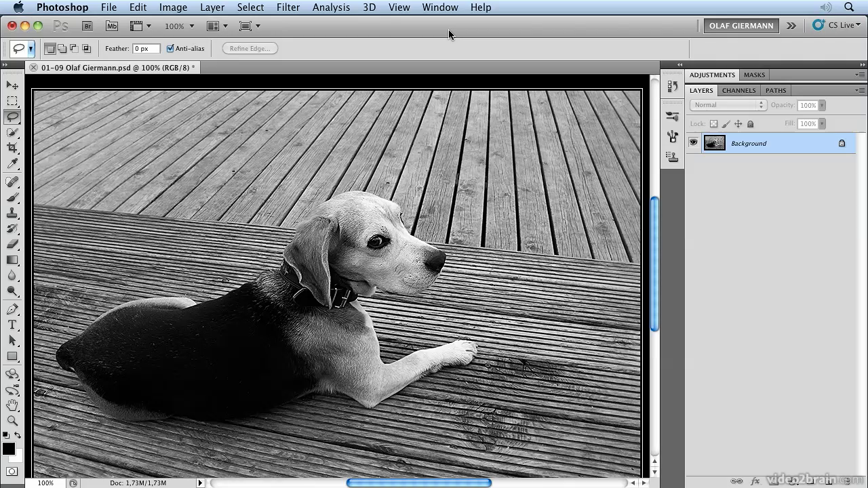
Task: Click the OLAF GIERMANN workspace button
Action: [741, 26]
